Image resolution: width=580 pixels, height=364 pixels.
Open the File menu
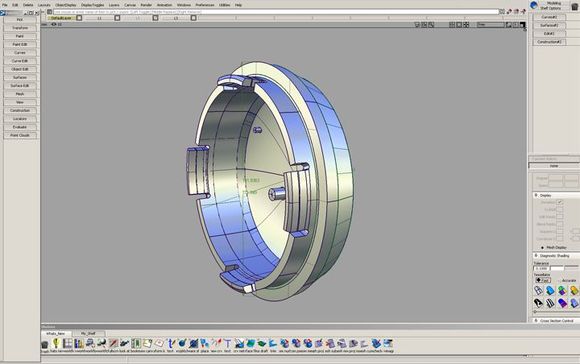[x=5, y=5]
